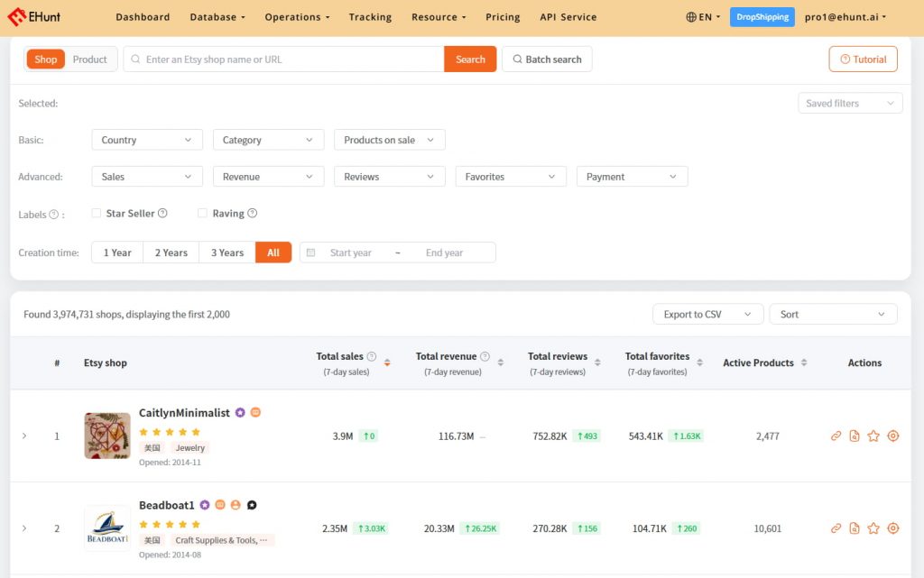Image resolution: width=924 pixels, height=578 pixels.
Task: Click the link icon for Beadboat1
Action: pos(836,528)
